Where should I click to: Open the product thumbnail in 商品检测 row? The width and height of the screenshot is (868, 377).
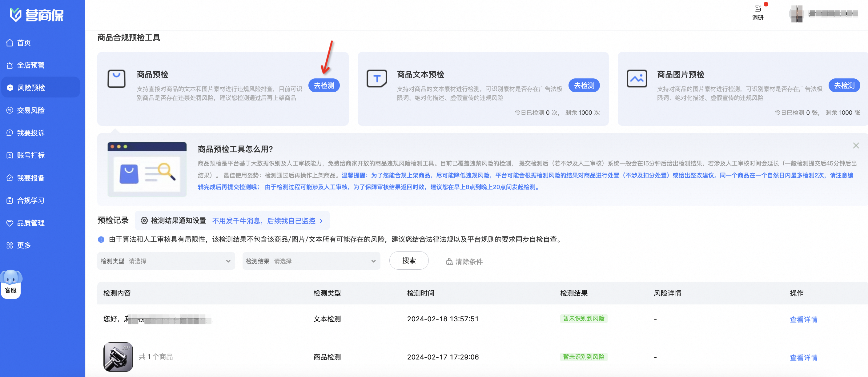pyautogui.click(x=118, y=357)
